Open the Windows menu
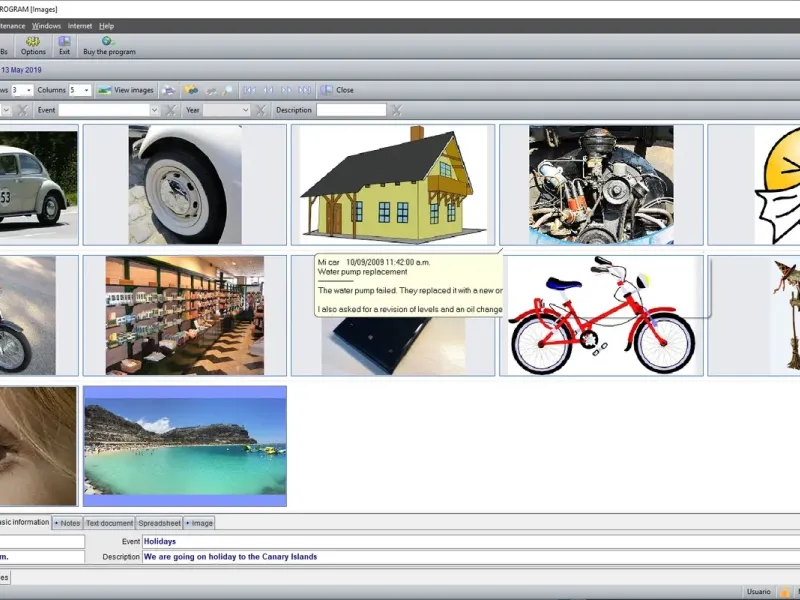Screen dimensions: 800x600 pyautogui.click(x=46, y=26)
